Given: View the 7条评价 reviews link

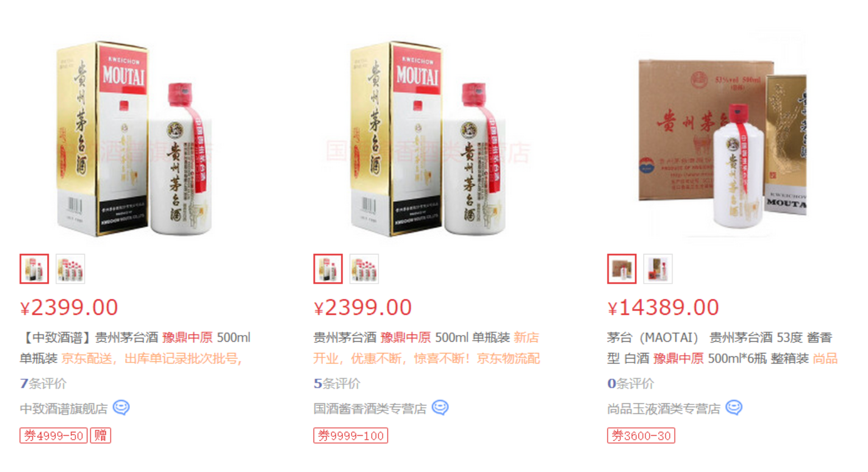Looking at the screenshot, I should 43,384.
